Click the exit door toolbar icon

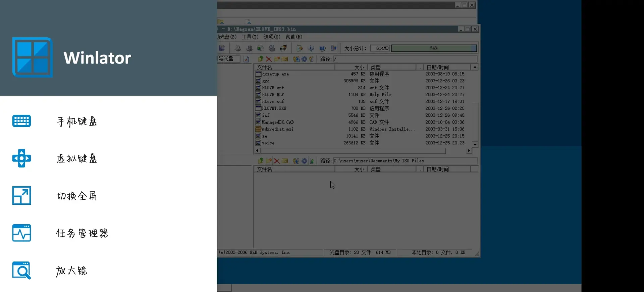[x=333, y=48]
